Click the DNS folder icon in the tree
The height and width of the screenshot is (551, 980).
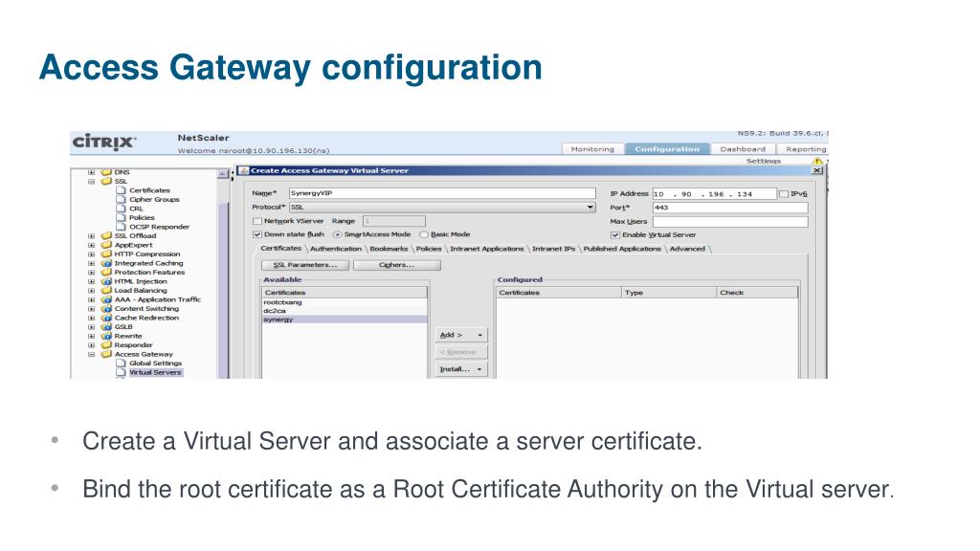pyautogui.click(x=106, y=172)
